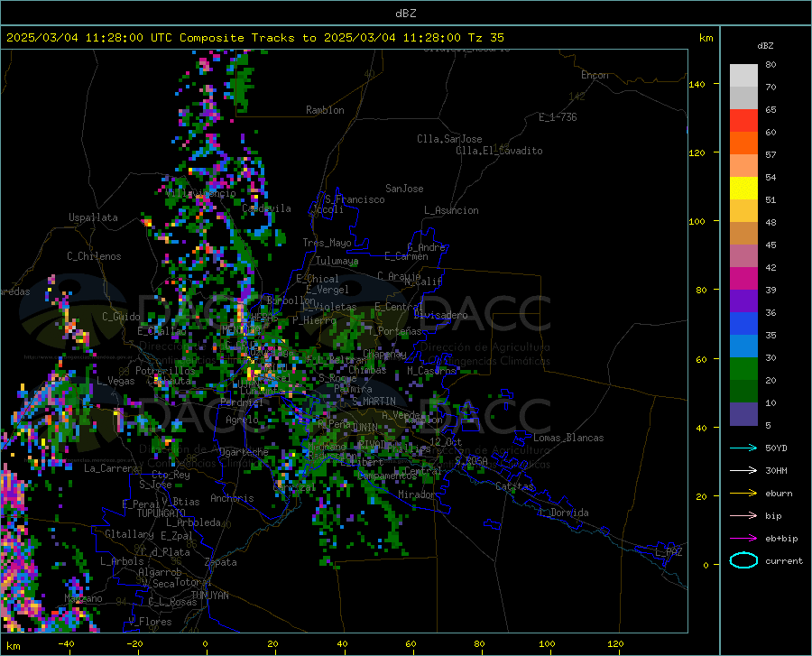Click the 'Uspallata' map label
Viewport: 812px width, 656px height.
[93, 217]
